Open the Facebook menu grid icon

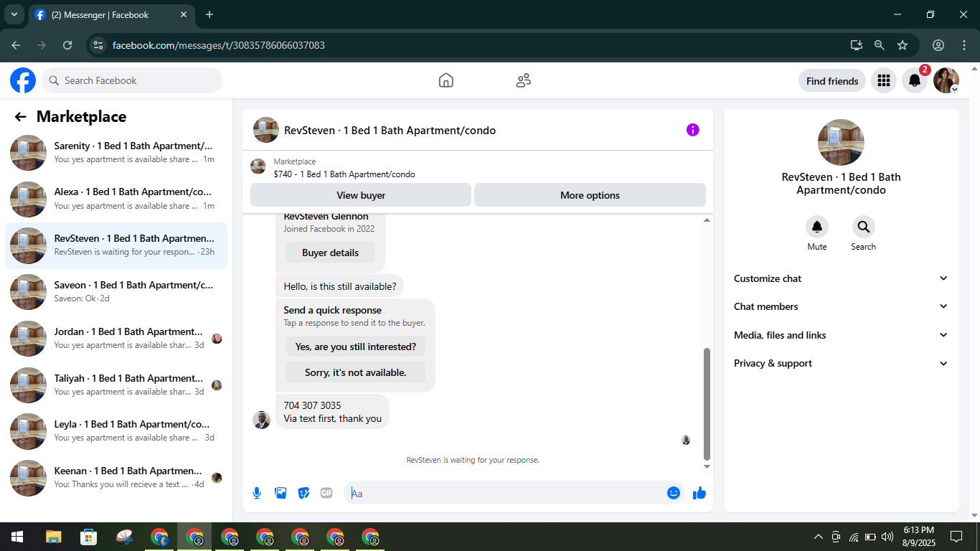click(884, 80)
